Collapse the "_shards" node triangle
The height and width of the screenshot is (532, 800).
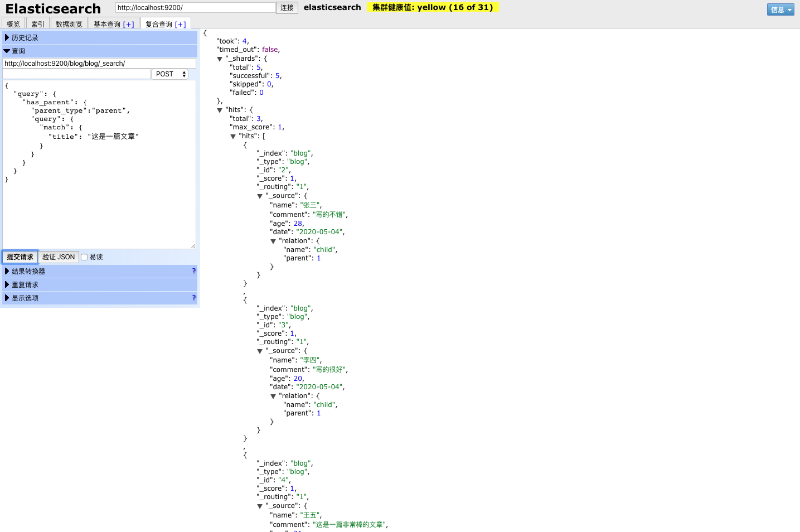(x=220, y=59)
